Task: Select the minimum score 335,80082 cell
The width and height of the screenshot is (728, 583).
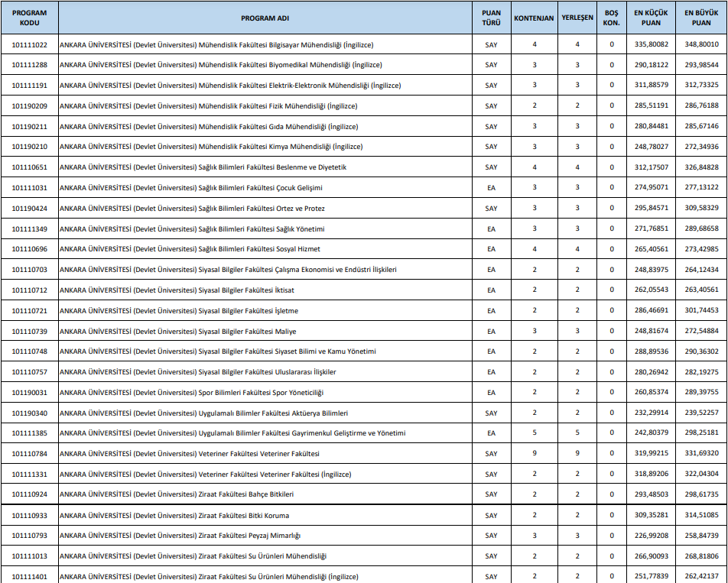Action: (x=651, y=44)
